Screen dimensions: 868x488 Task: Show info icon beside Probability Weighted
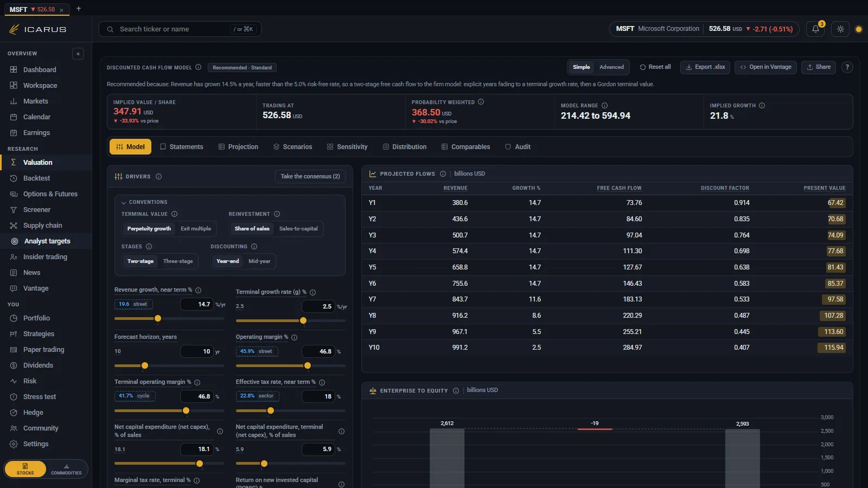[x=481, y=102]
